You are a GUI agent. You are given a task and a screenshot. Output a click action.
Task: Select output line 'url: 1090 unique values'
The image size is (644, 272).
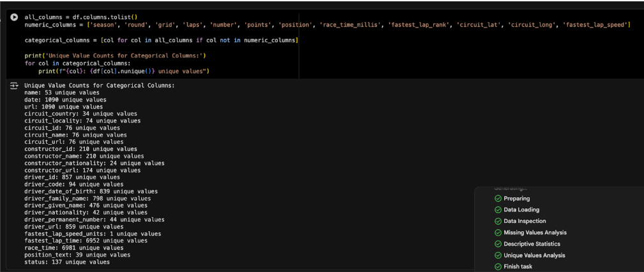64,107
